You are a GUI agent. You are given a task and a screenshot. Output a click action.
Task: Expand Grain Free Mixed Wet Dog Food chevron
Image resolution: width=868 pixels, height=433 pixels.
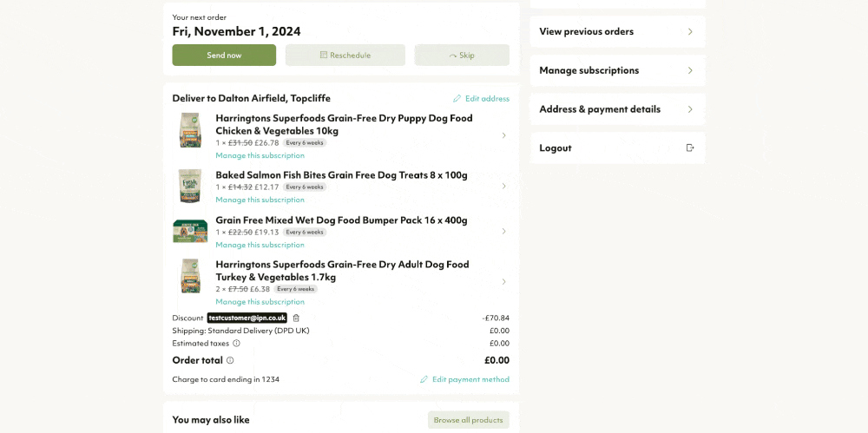click(x=503, y=232)
